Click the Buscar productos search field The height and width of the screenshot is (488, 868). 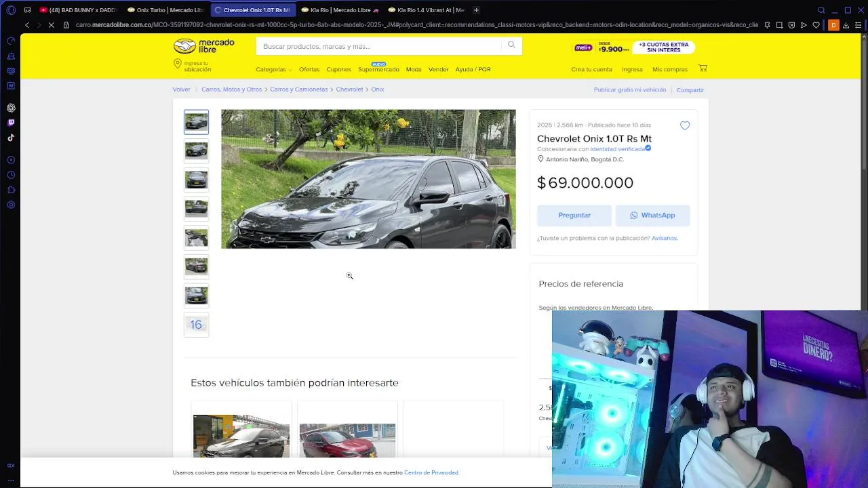click(x=380, y=46)
